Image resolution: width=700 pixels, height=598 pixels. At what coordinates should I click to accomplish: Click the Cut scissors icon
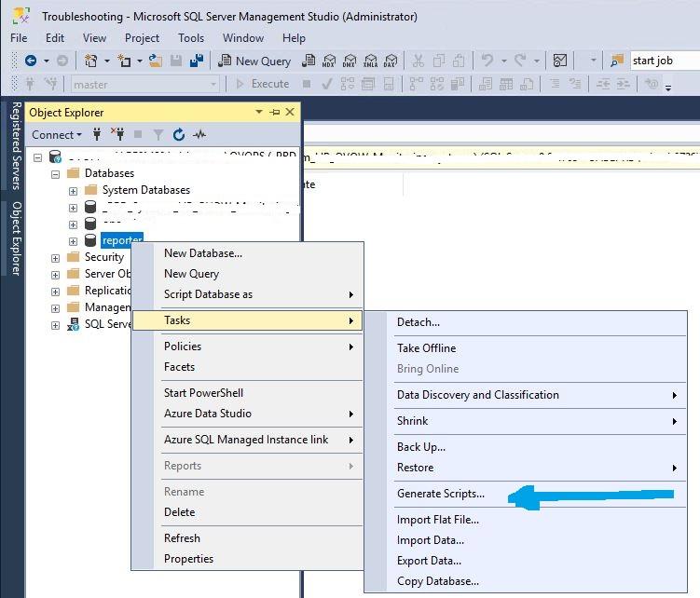pyautogui.click(x=418, y=61)
